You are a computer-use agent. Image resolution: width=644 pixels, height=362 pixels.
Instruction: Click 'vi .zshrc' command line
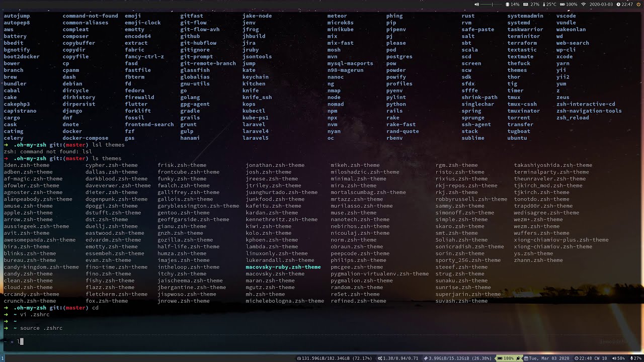tap(35, 315)
